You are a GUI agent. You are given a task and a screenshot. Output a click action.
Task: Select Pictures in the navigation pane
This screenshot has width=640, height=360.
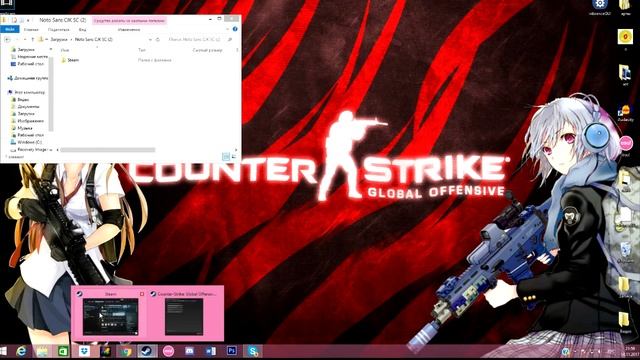click(x=27, y=121)
